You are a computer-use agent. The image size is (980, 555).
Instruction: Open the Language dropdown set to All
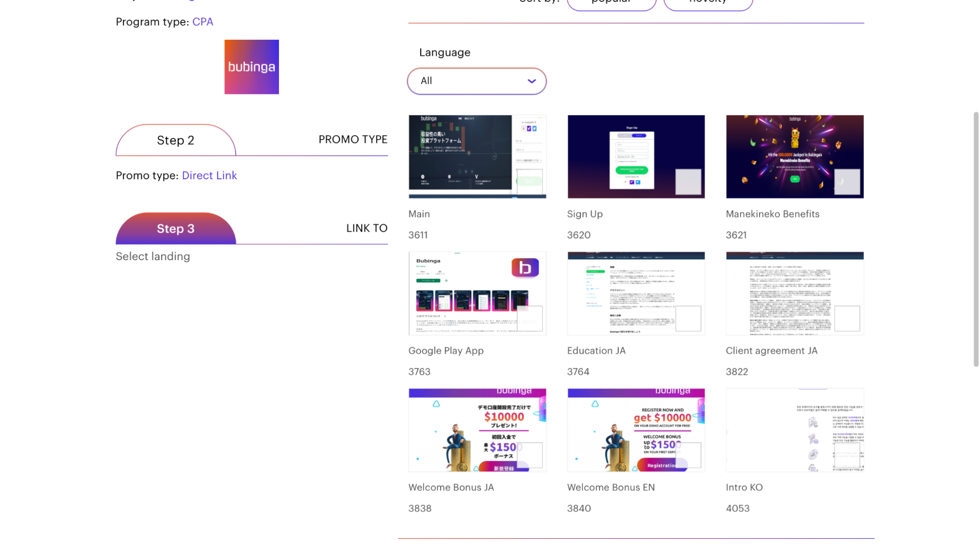click(x=477, y=81)
